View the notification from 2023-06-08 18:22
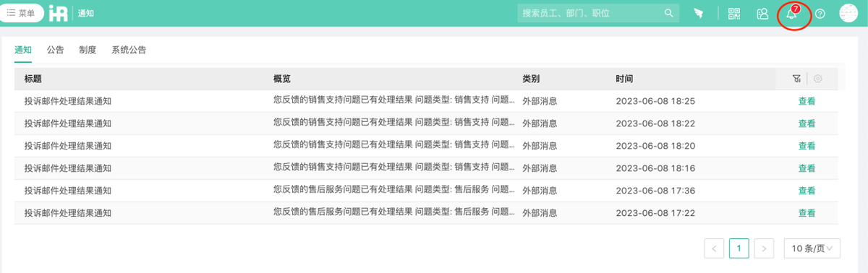 807,123
